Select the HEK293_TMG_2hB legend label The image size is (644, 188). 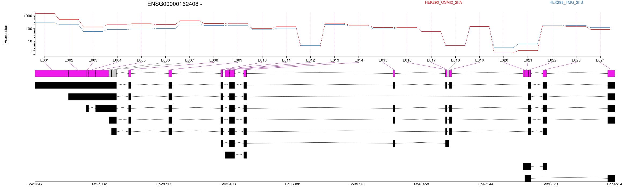pyautogui.click(x=566, y=2)
